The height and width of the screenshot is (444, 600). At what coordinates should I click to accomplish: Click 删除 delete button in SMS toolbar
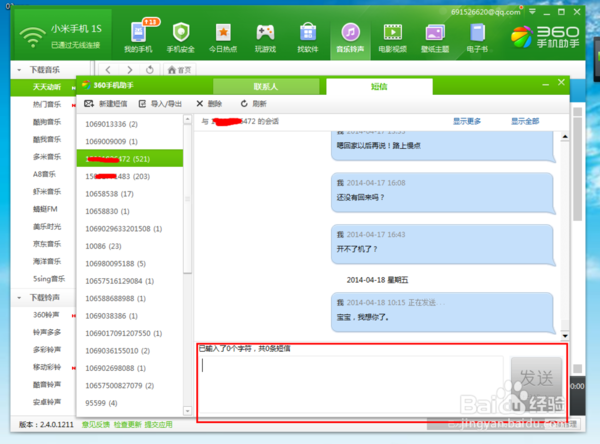(209, 104)
